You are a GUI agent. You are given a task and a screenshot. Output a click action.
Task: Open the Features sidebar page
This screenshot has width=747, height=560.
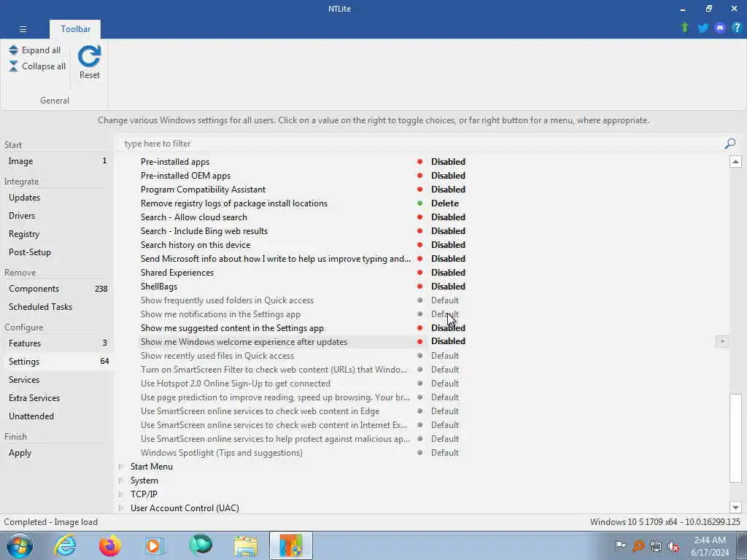click(x=57, y=343)
